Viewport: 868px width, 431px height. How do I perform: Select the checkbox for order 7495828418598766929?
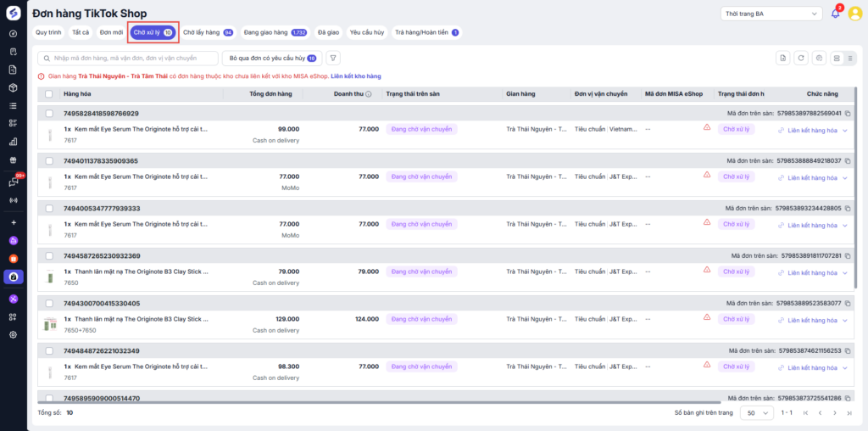coord(49,113)
